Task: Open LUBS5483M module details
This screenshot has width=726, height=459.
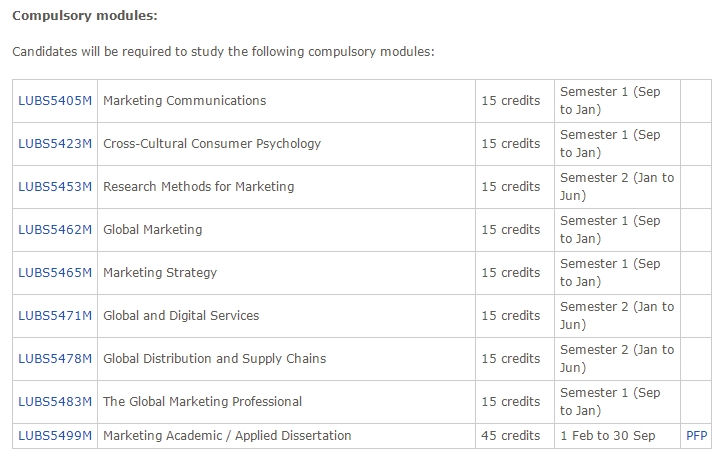Action: (55, 402)
